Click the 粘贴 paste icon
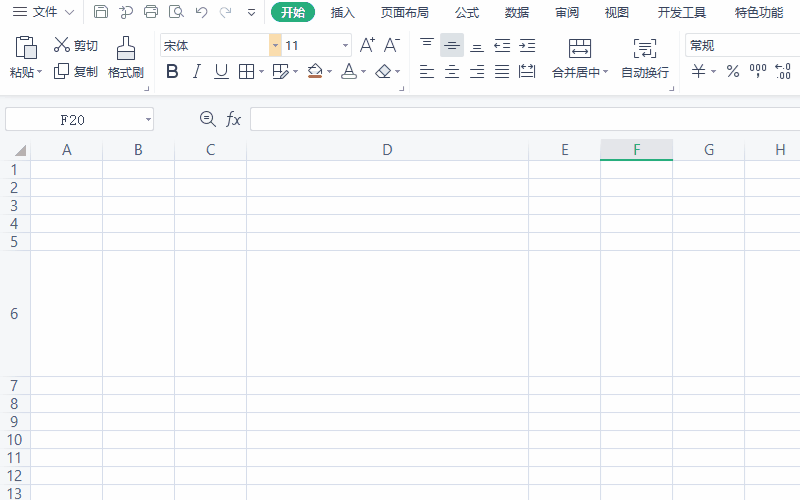 tap(26, 47)
